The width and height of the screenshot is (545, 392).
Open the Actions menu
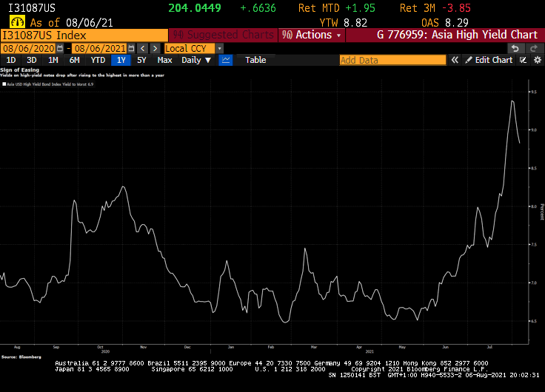312,35
